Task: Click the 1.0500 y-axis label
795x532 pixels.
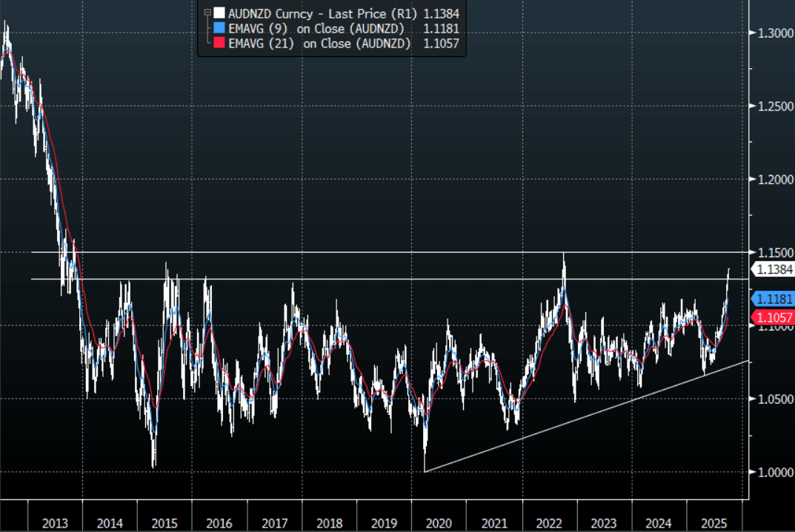Action: click(775, 399)
